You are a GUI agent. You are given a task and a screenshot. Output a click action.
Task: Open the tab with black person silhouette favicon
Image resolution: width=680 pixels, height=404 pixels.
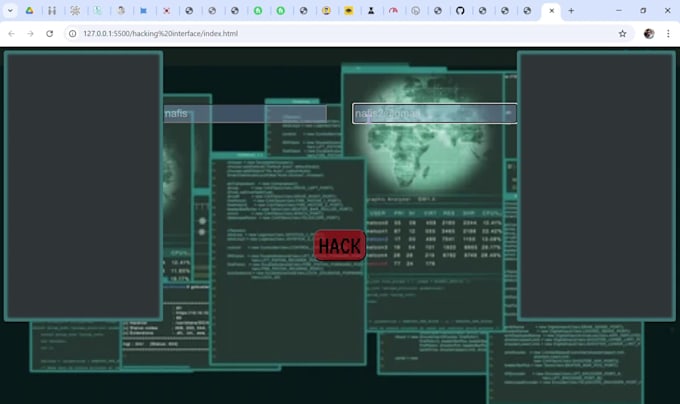[371, 10]
